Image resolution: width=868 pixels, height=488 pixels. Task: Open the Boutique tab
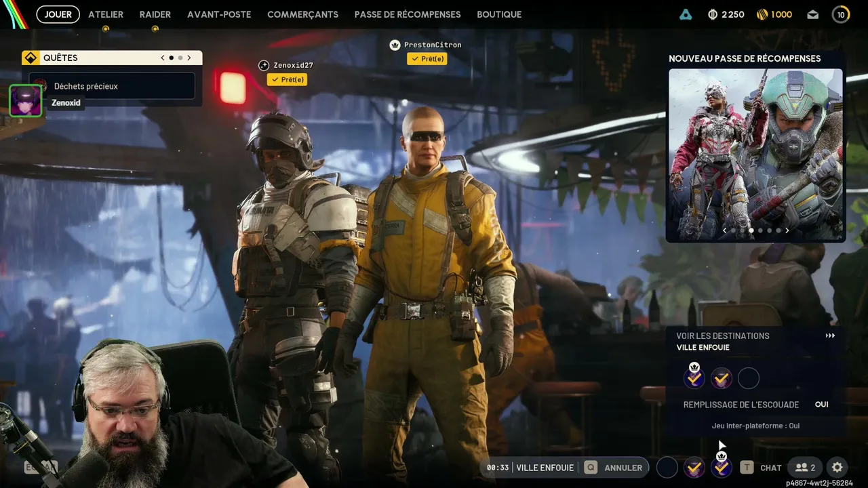point(499,14)
